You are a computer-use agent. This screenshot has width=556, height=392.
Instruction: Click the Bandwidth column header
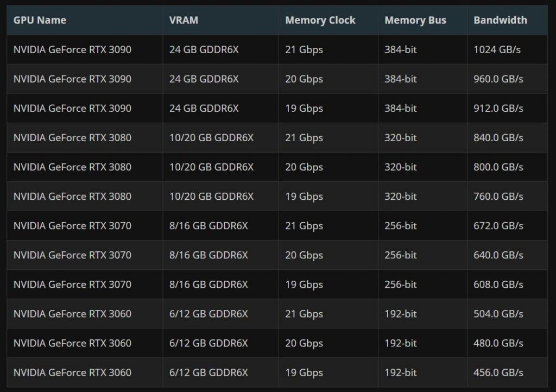tap(500, 20)
